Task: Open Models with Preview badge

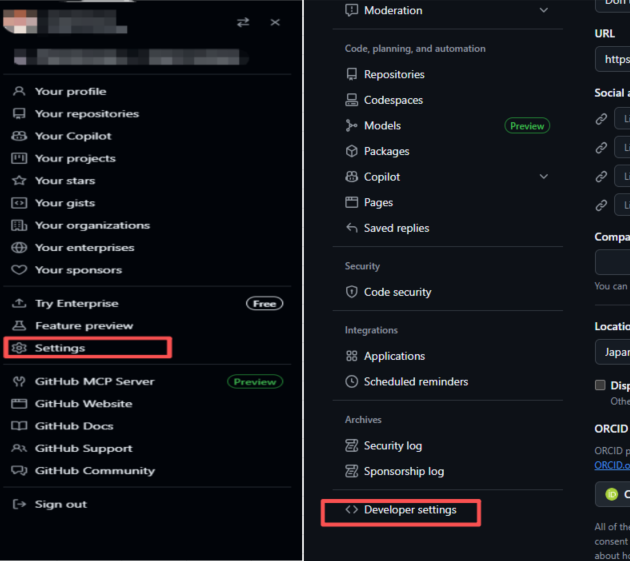Action: point(382,126)
